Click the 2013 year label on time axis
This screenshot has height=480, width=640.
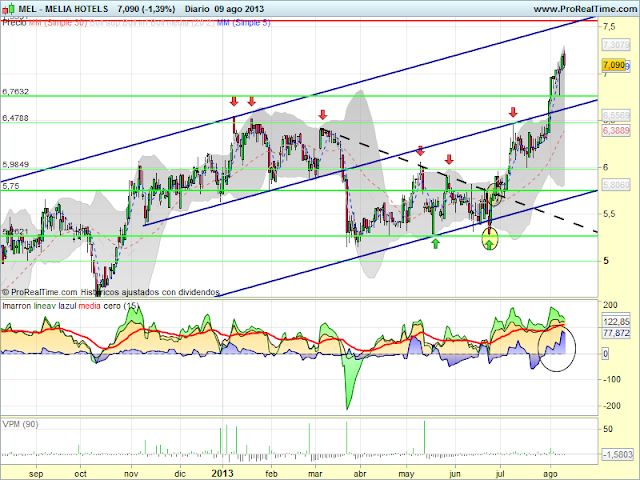pos(222,473)
